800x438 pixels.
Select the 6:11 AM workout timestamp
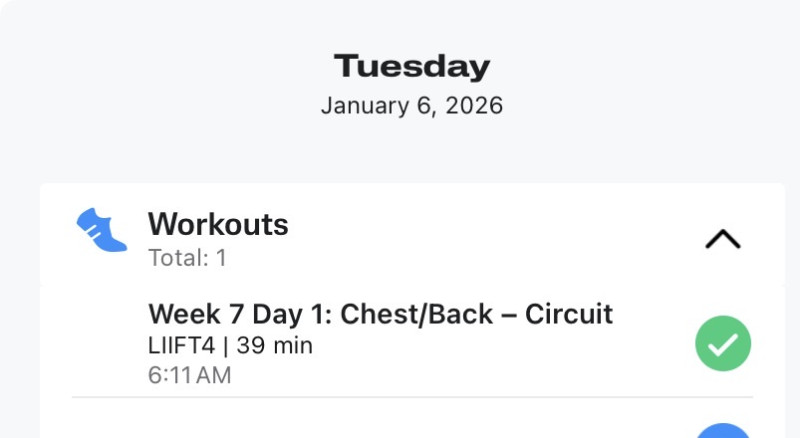point(190,375)
